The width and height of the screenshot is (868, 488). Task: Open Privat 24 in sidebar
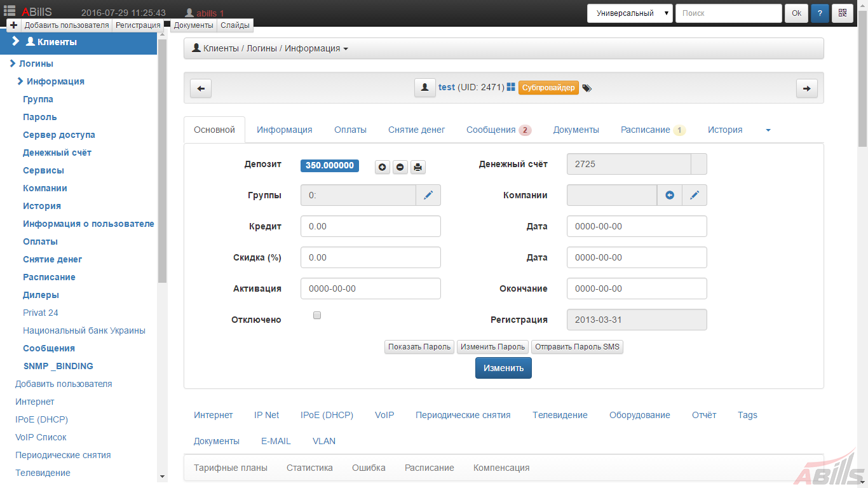click(41, 313)
